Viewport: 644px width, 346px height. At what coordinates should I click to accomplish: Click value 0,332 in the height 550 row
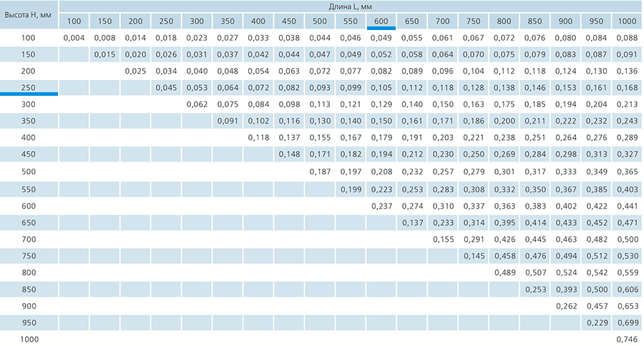(x=504, y=189)
